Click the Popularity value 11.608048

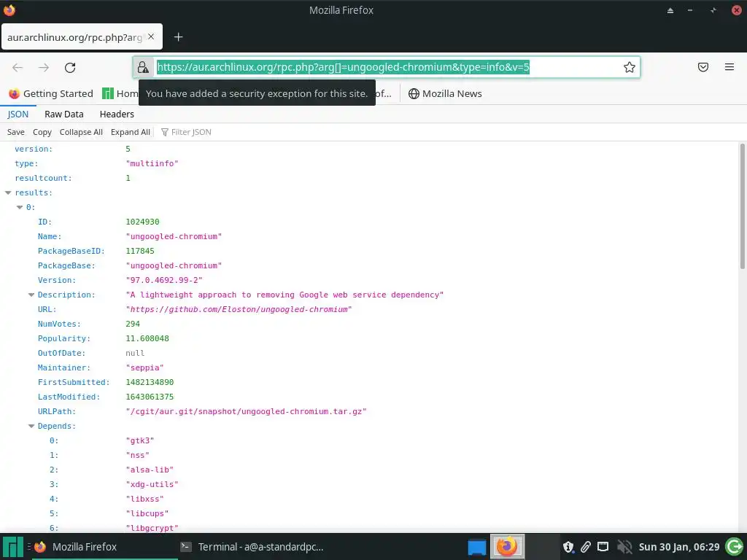point(147,338)
